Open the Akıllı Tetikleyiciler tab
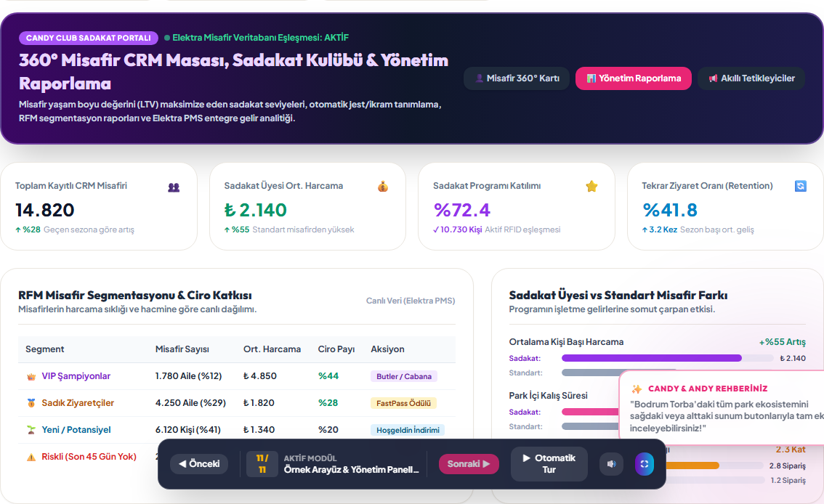Screen dimensions: 824x504 point(751,78)
